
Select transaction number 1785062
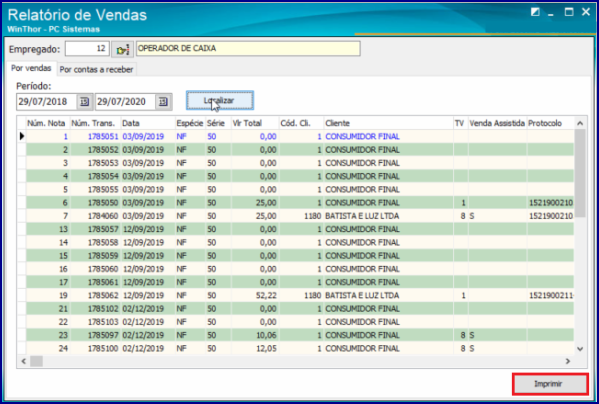[x=103, y=295]
